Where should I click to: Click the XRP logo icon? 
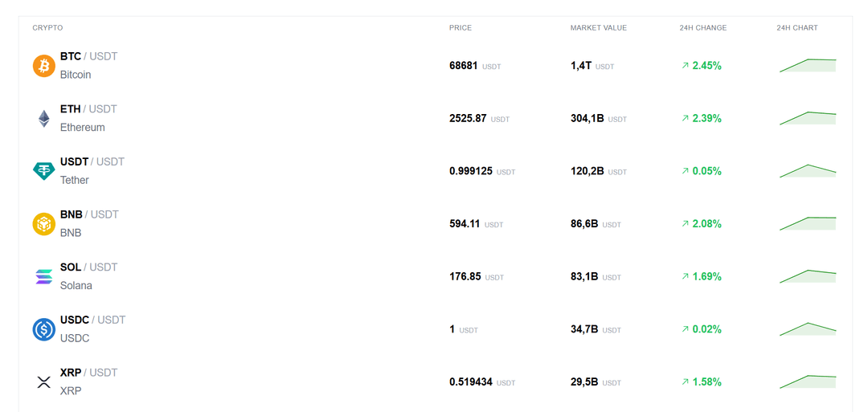(44, 382)
